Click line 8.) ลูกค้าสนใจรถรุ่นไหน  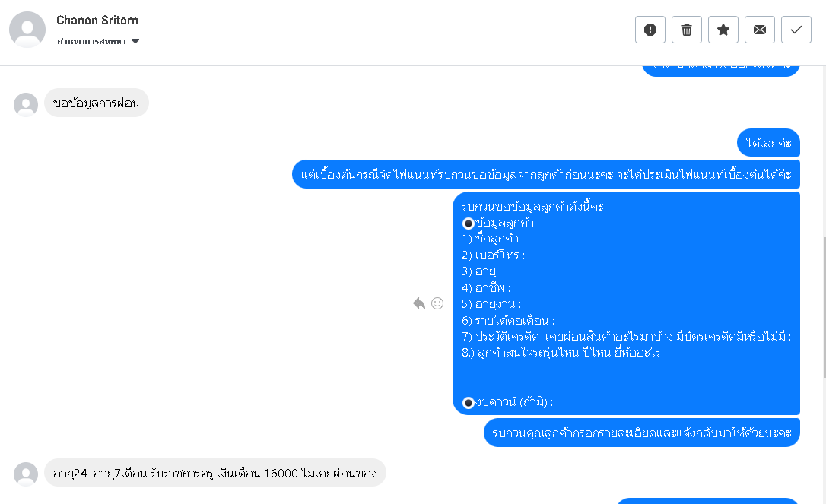(x=561, y=352)
